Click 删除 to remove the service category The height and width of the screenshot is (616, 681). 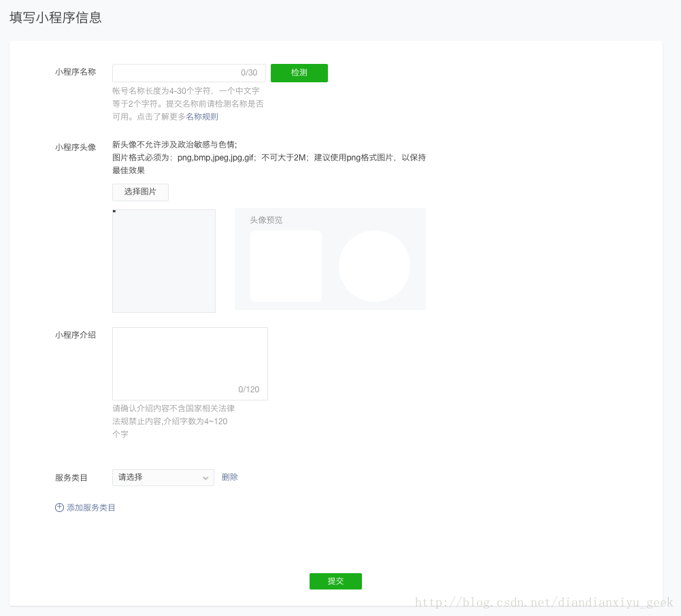pyautogui.click(x=229, y=477)
